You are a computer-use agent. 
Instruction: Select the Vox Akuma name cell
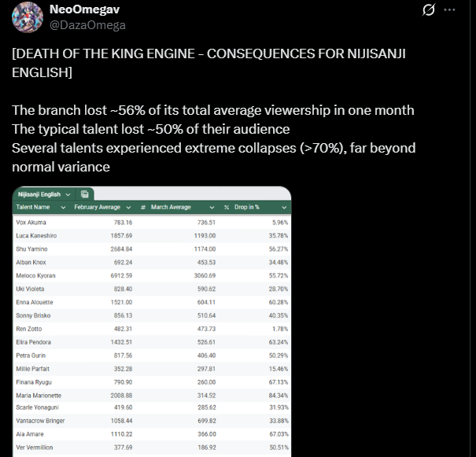pos(31,223)
